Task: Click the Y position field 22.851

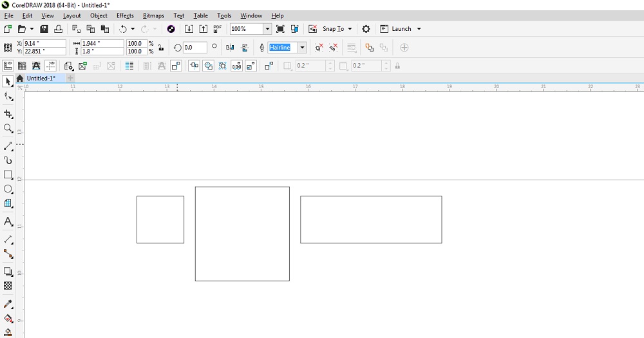Action: coord(44,52)
